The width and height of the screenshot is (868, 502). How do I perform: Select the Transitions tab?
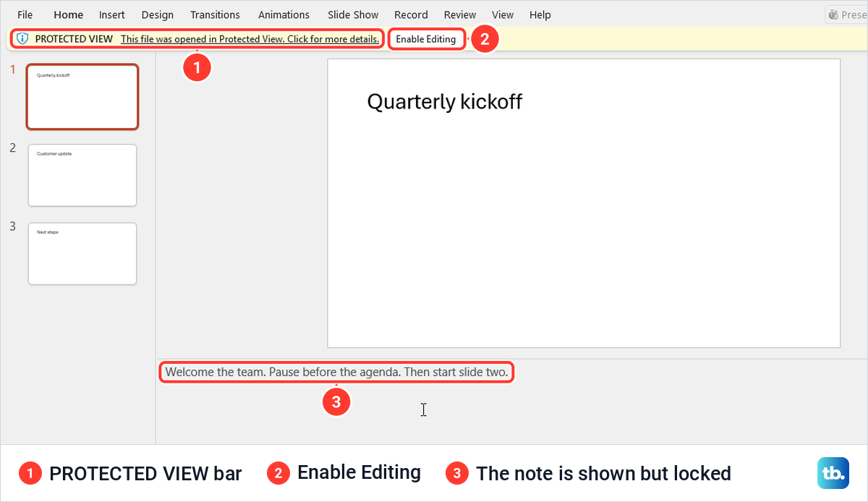(215, 14)
